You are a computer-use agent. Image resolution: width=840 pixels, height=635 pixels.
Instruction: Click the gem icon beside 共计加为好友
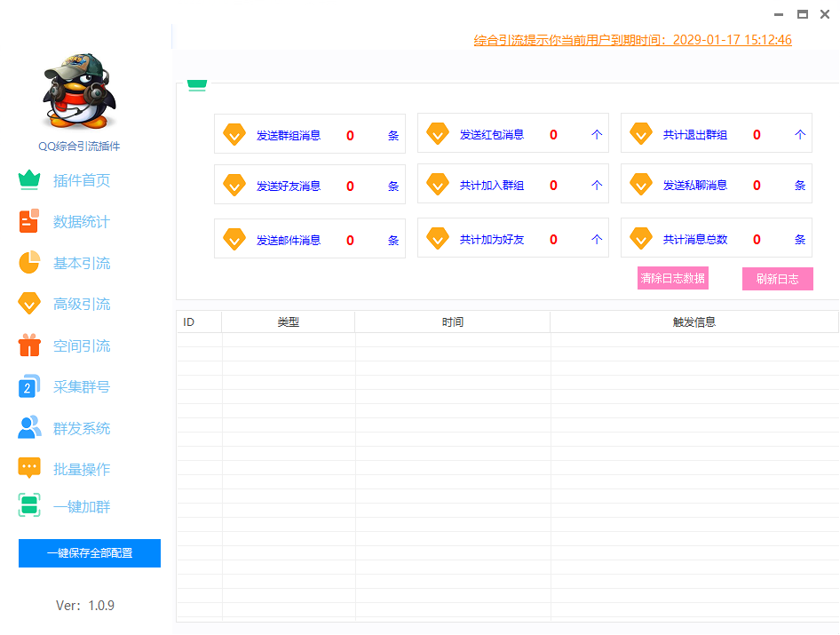click(438, 239)
